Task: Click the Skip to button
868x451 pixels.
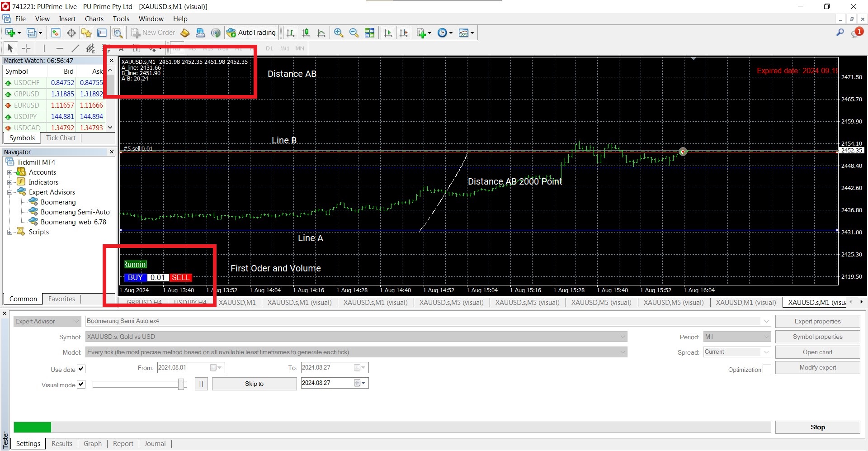Action: (254, 384)
